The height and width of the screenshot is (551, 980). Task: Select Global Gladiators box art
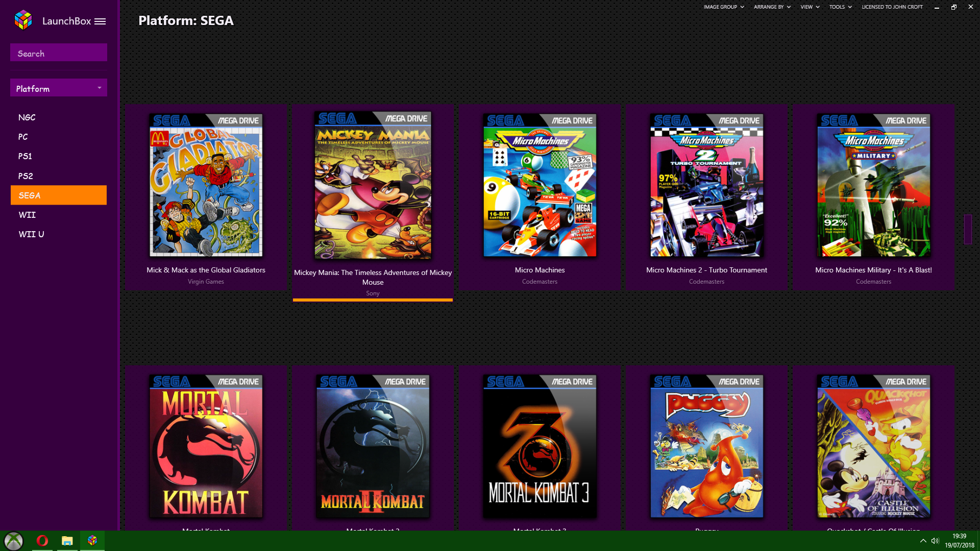click(x=206, y=185)
